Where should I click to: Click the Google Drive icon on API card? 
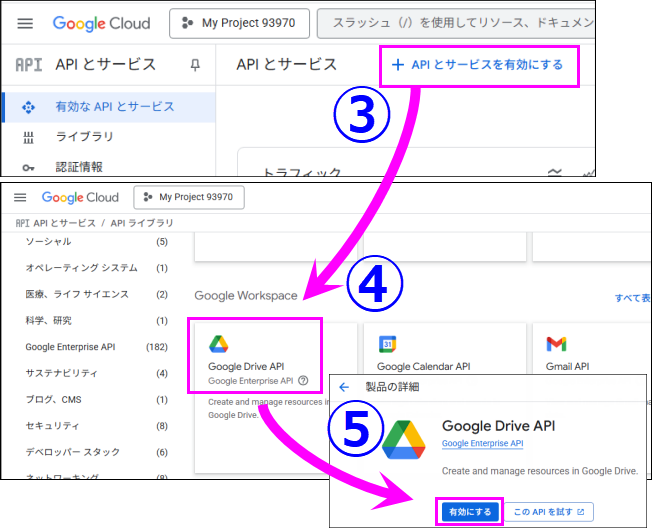[219, 344]
